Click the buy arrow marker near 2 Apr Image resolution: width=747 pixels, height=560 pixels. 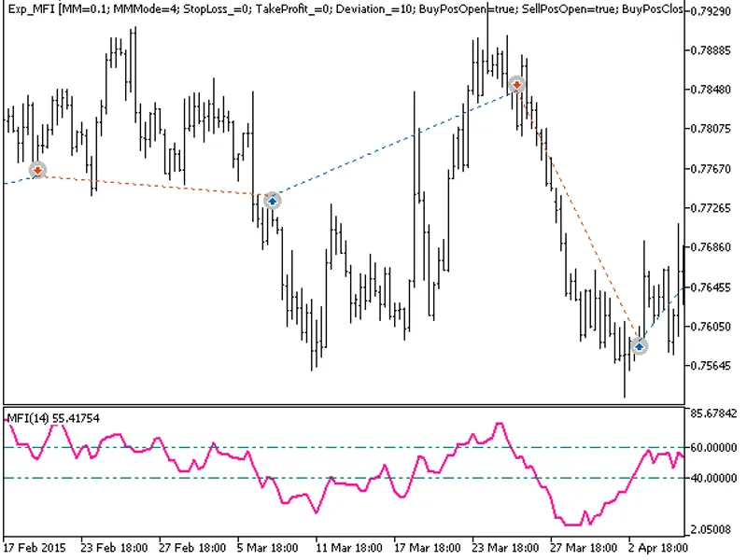(x=639, y=346)
